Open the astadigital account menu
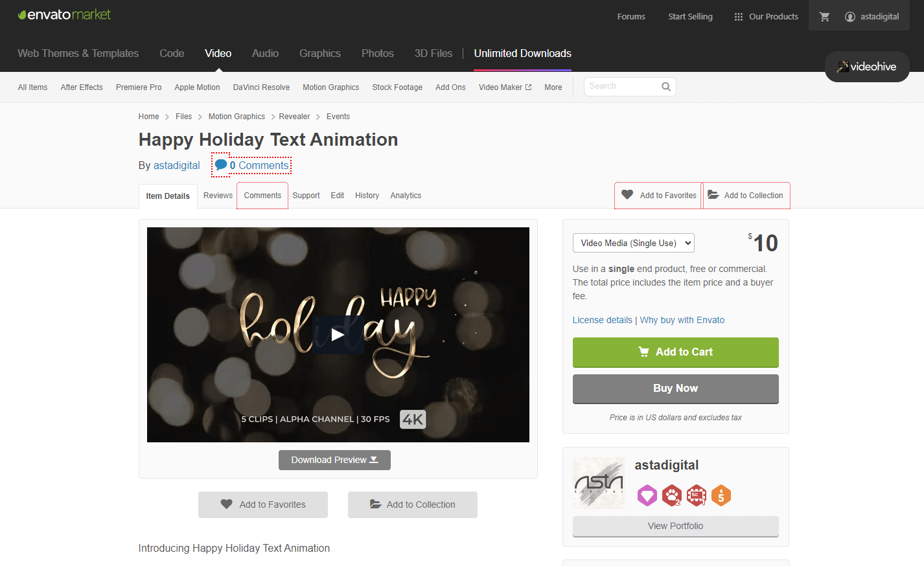Viewport: 924px width, 566px height. click(872, 17)
